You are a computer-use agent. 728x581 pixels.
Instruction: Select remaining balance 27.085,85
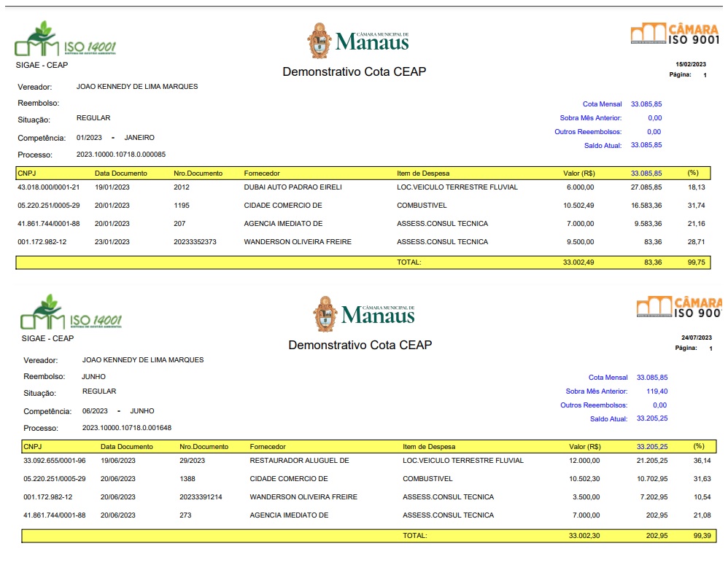pos(646,187)
